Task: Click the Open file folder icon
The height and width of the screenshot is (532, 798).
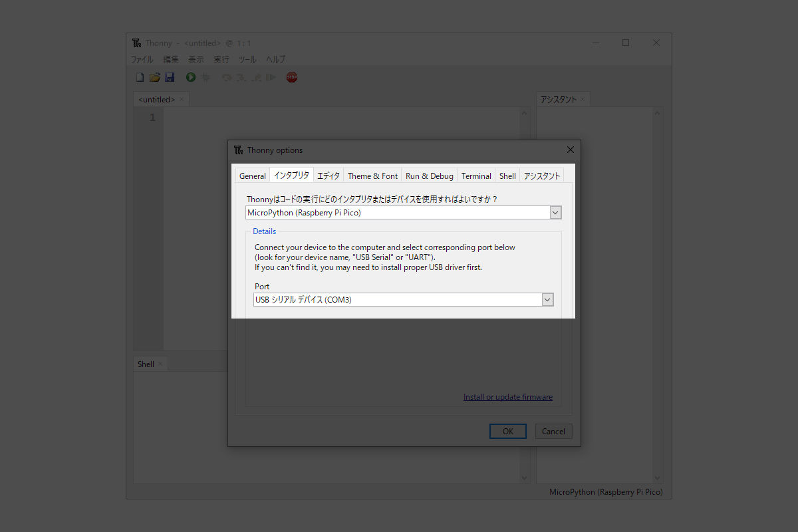Action: click(155, 77)
